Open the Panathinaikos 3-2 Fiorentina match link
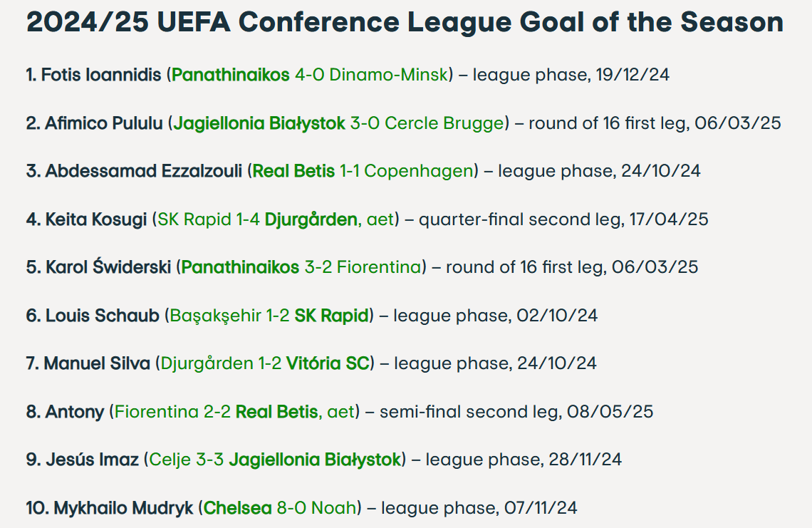This screenshot has width=812, height=528. click(301, 267)
